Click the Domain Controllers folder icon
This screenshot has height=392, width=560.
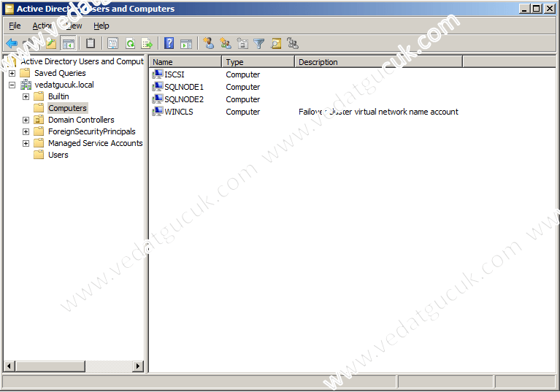click(x=39, y=120)
